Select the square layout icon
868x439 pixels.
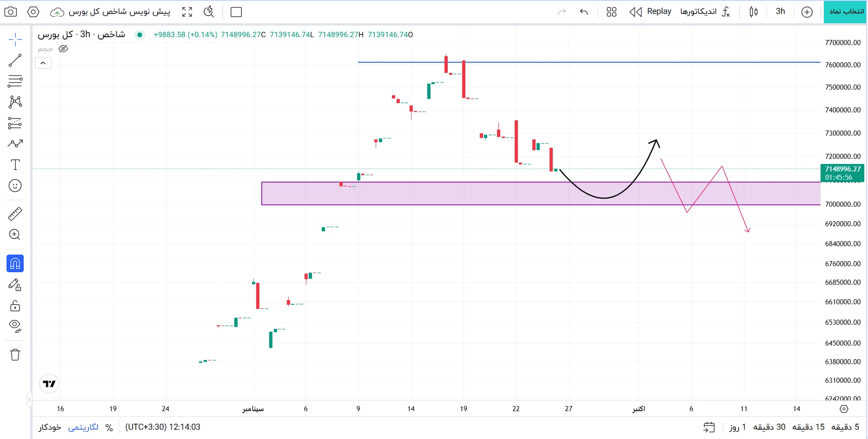click(x=236, y=12)
